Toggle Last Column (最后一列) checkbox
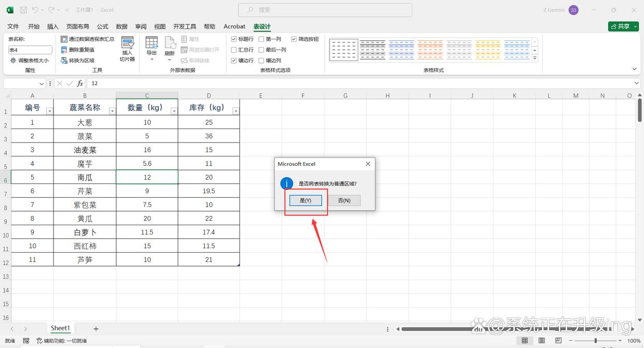The height and width of the screenshot is (348, 644). click(x=261, y=50)
